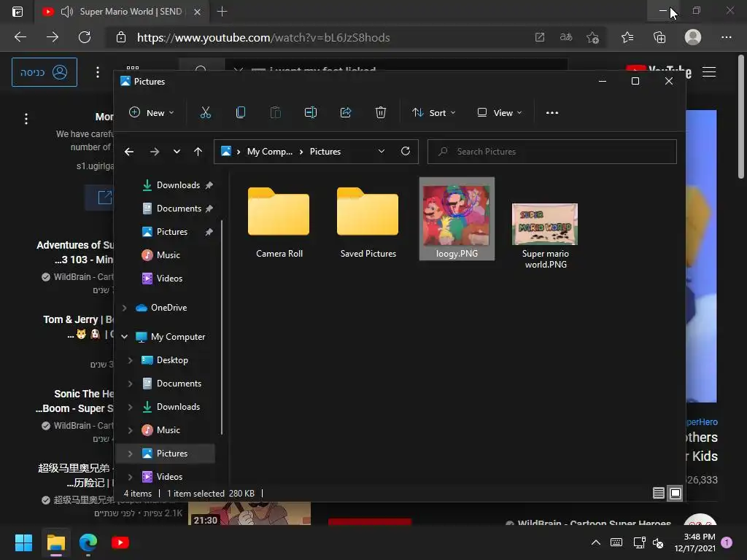The image size is (747, 560).
Task: Expand Desktop under My Computer
Action: (x=130, y=360)
